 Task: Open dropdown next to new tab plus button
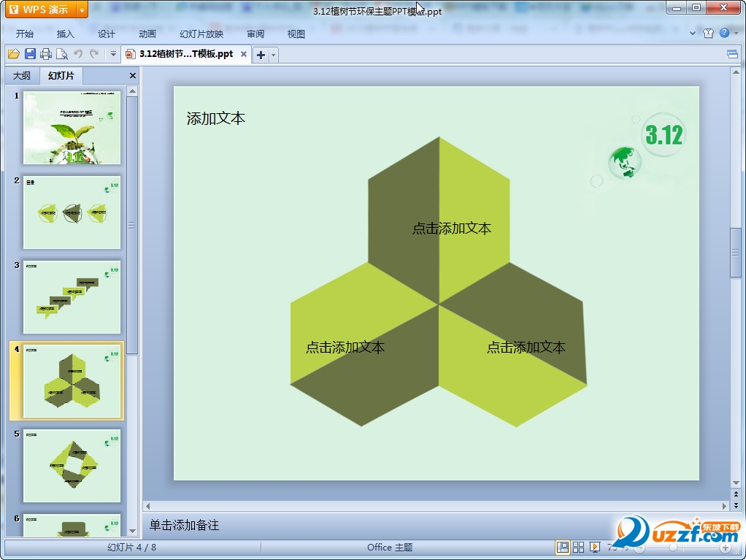click(273, 55)
